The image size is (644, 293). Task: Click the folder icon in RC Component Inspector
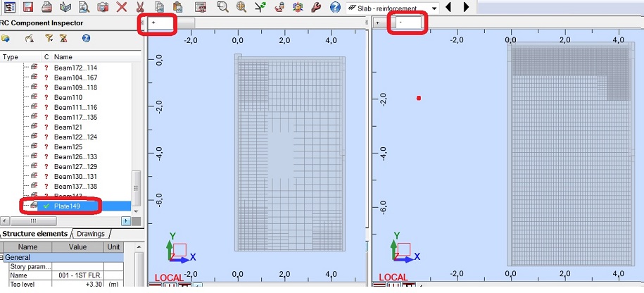coord(6,38)
